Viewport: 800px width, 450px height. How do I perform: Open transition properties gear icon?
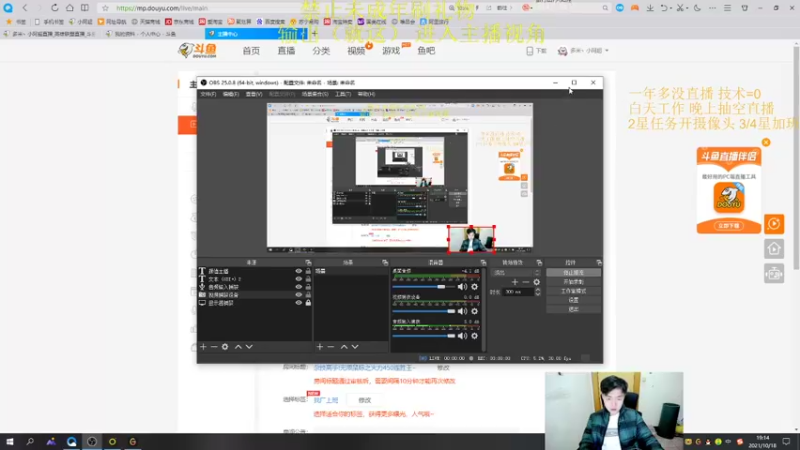536,282
